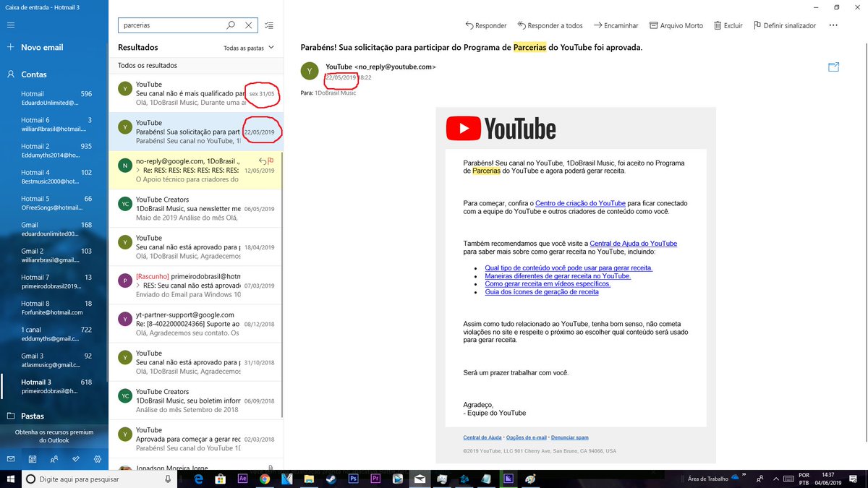Viewport: 868px width, 488px height.
Task: Select the Gmail eduardounlimited account
Action: click(x=54, y=230)
